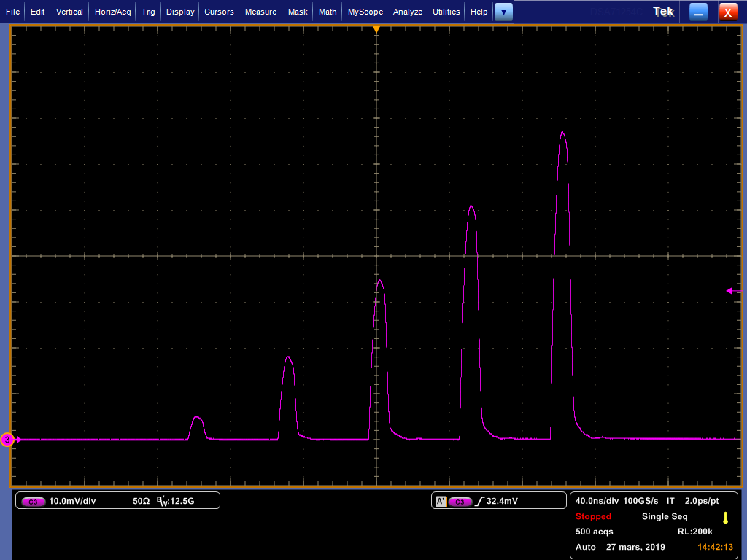
Task: Click the rising edge slope icon
Action: pyautogui.click(x=479, y=502)
